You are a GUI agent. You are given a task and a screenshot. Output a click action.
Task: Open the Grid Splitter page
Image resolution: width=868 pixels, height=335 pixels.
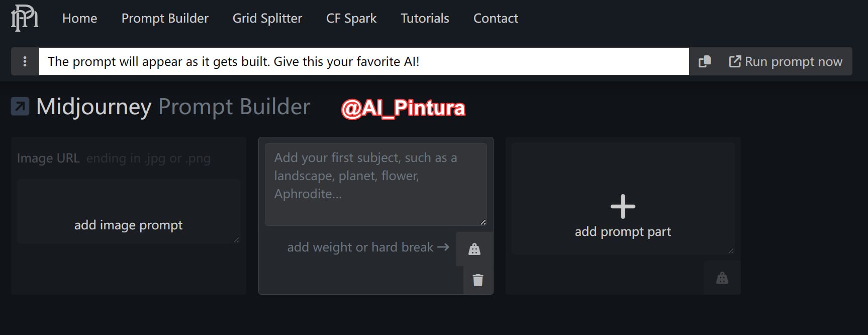pos(267,19)
